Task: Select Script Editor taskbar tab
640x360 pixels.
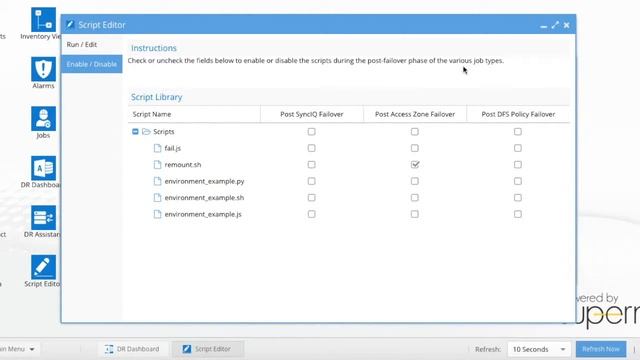Action: [x=208, y=349]
